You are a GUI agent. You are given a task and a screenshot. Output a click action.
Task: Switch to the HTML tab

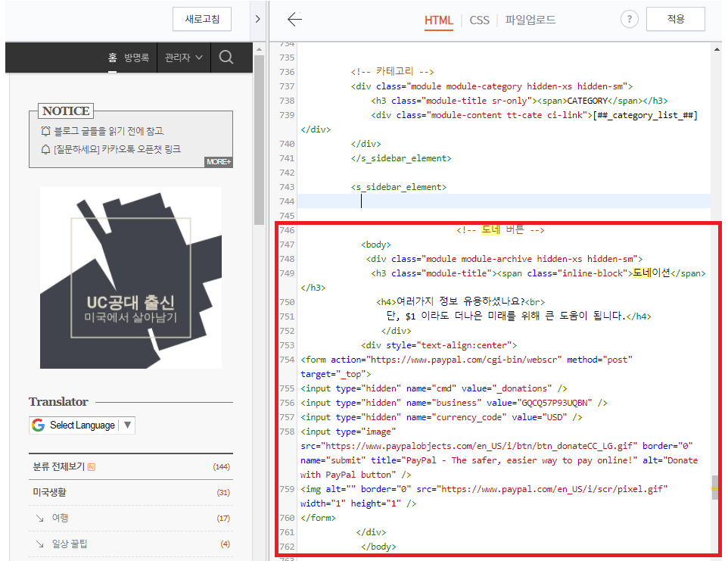439,20
